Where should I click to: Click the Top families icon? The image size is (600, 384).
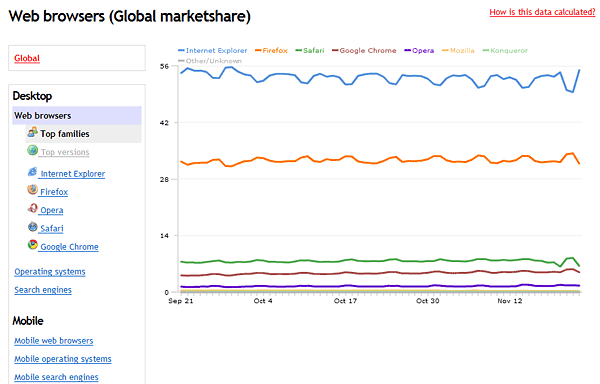(x=33, y=132)
